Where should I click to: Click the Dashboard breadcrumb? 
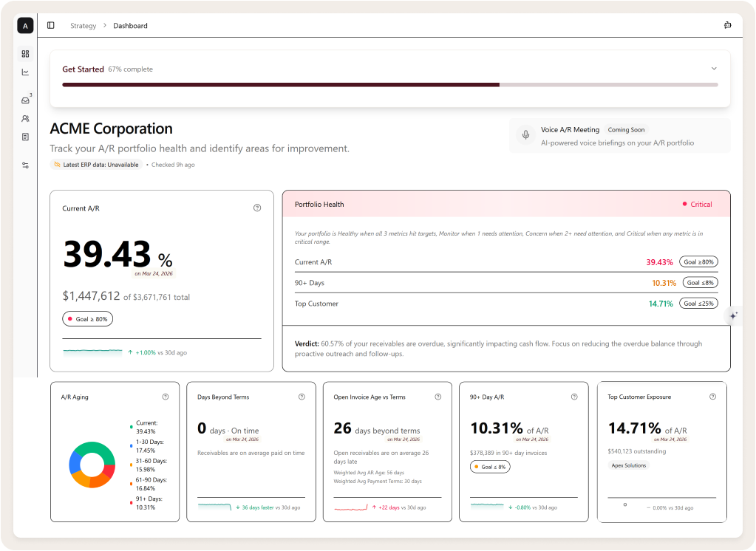pyautogui.click(x=130, y=26)
